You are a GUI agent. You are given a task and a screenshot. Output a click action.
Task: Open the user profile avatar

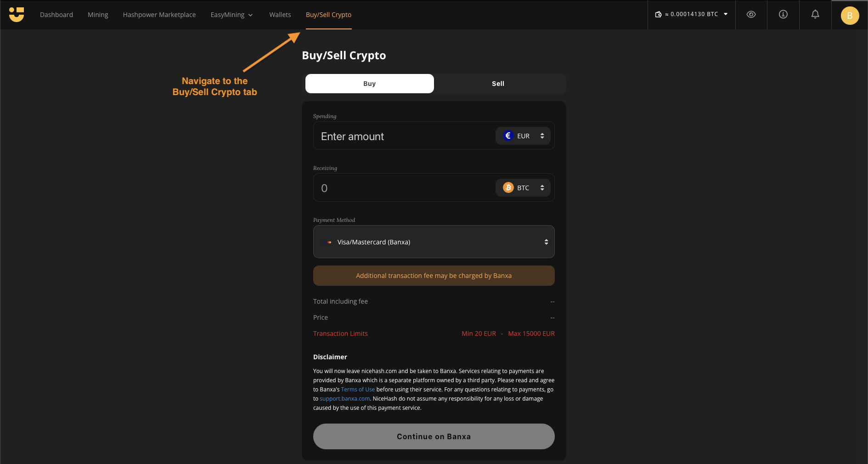[850, 16]
